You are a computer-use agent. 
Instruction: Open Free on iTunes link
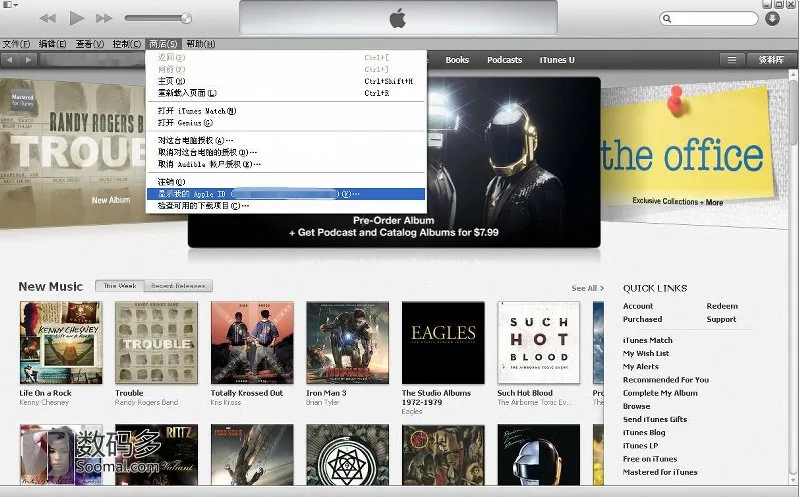coord(650,459)
